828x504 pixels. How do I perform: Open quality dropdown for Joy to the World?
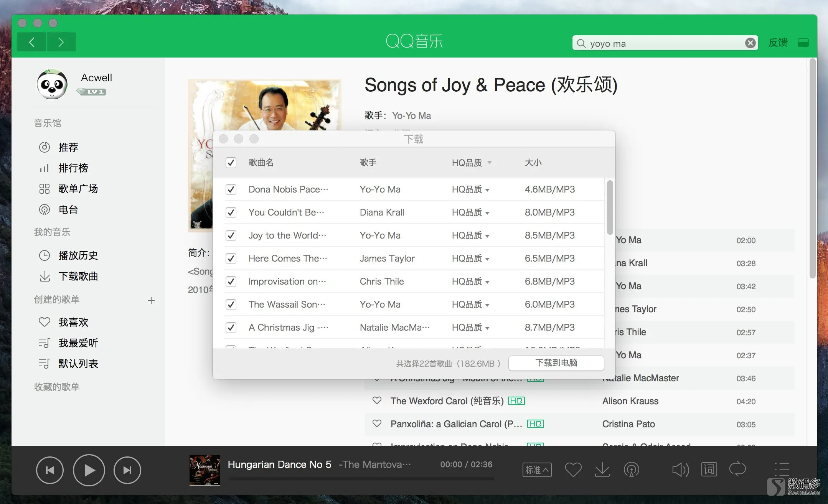coord(471,236)
